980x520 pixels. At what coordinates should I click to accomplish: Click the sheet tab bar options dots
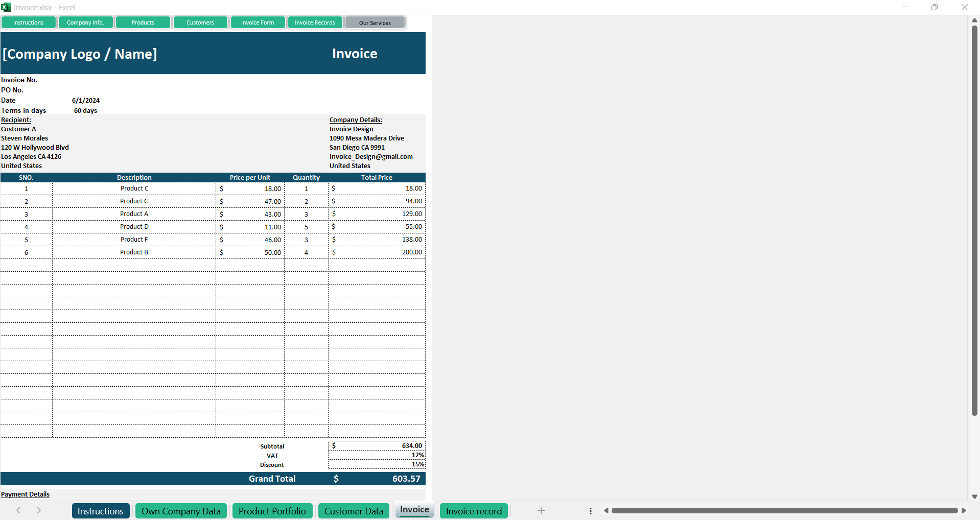[x=590, y=511]
